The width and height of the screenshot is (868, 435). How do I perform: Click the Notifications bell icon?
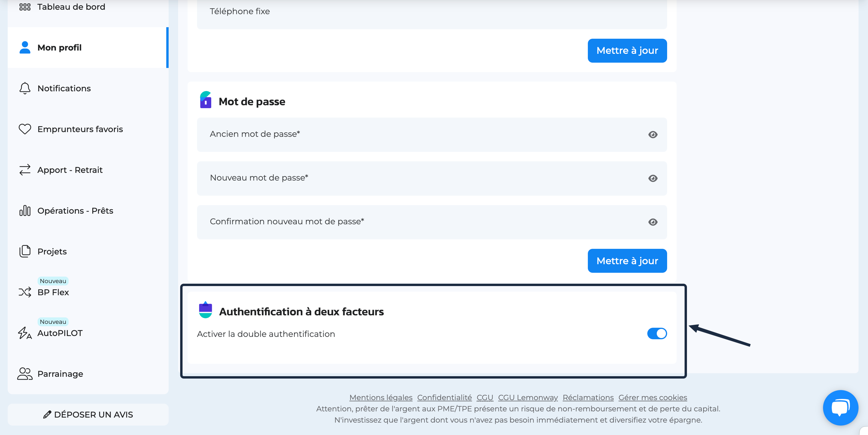point(25,88)
